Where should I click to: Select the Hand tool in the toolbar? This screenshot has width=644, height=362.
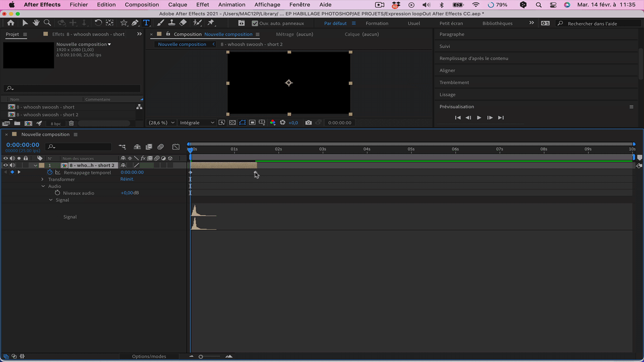[x=35, y=23]
